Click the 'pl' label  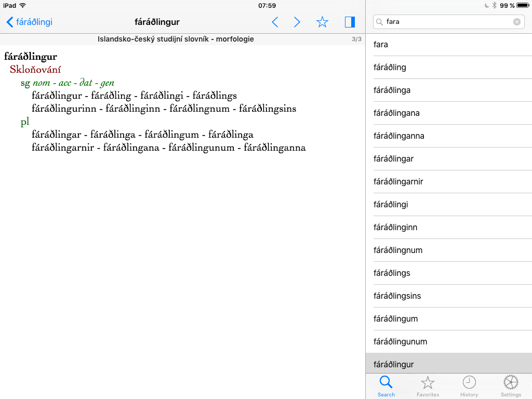25,122
